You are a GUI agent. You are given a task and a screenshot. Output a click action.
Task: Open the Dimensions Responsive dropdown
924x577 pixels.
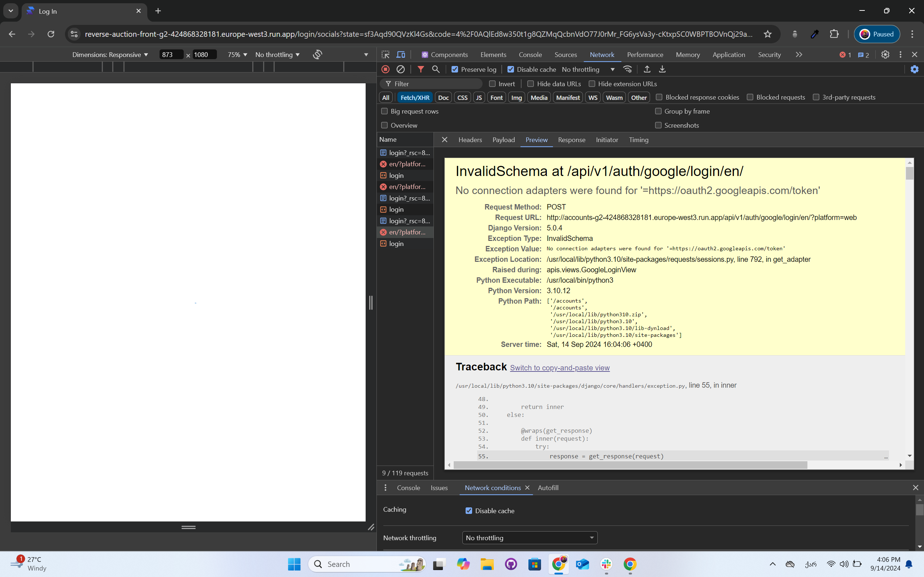point(110,54)
